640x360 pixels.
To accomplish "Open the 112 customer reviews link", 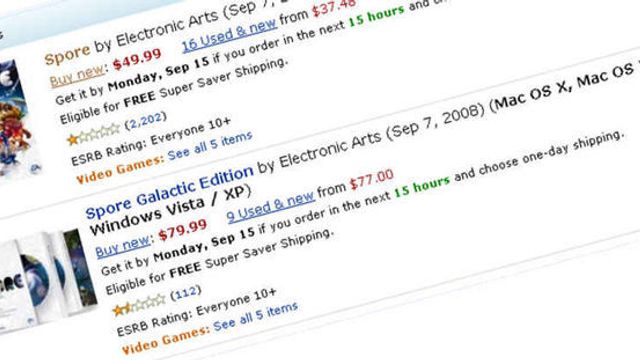I will tap(186, 292).
